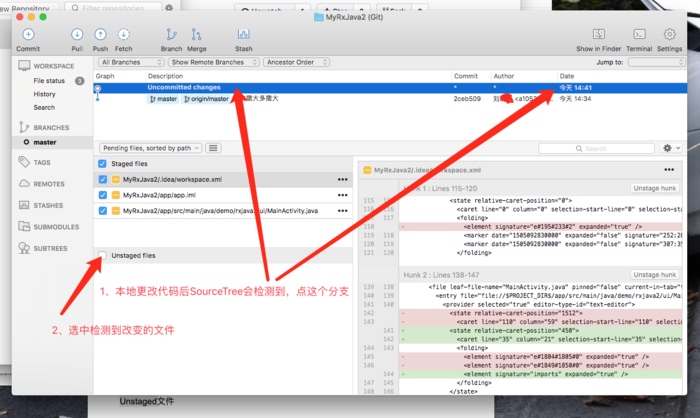Open more options for workspace.xml file
The image size is (700, 418).
coord(342,180)
